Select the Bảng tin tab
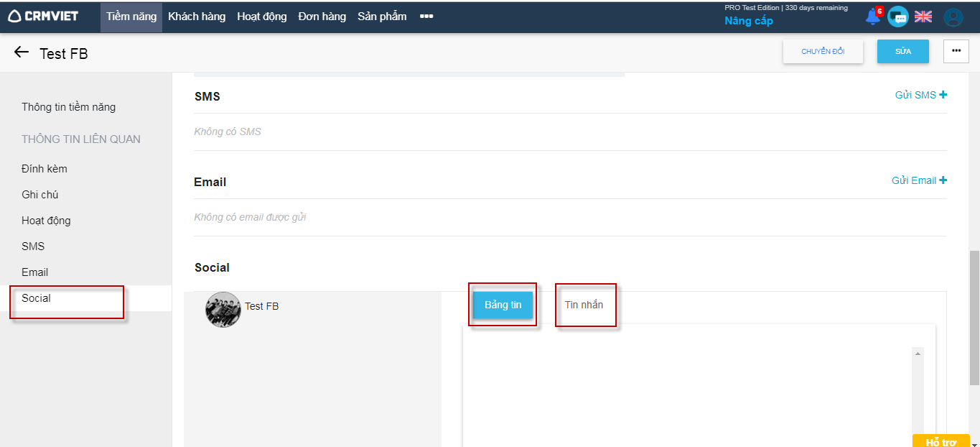The height and width of the screenshot is (447, 980). pos(503,305)
